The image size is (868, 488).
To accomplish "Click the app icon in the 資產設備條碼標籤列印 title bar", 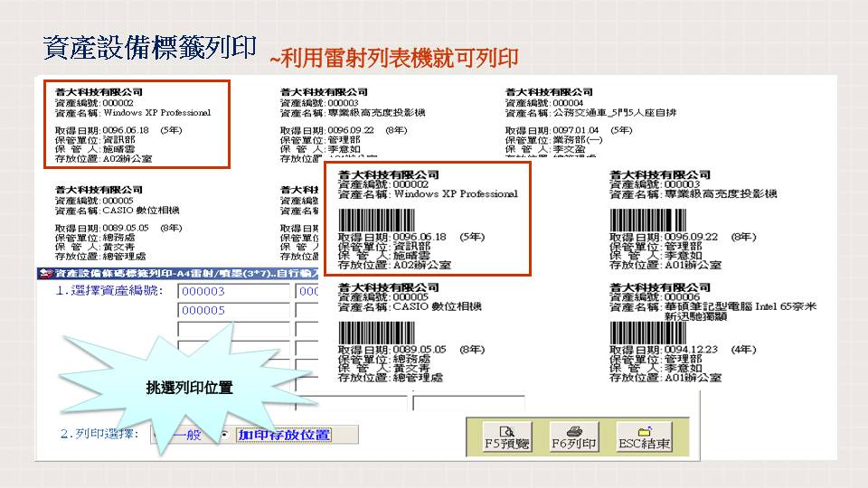I will coord(46,273).
